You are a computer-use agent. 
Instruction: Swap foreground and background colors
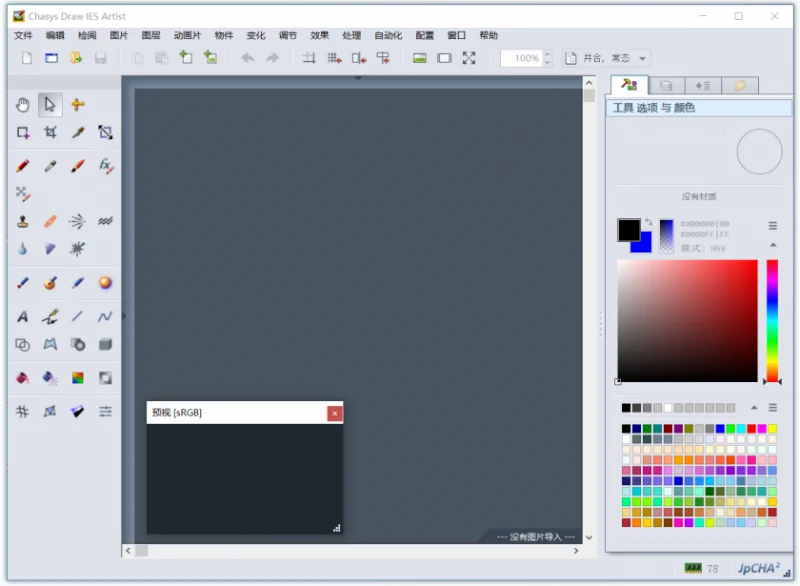648,222
